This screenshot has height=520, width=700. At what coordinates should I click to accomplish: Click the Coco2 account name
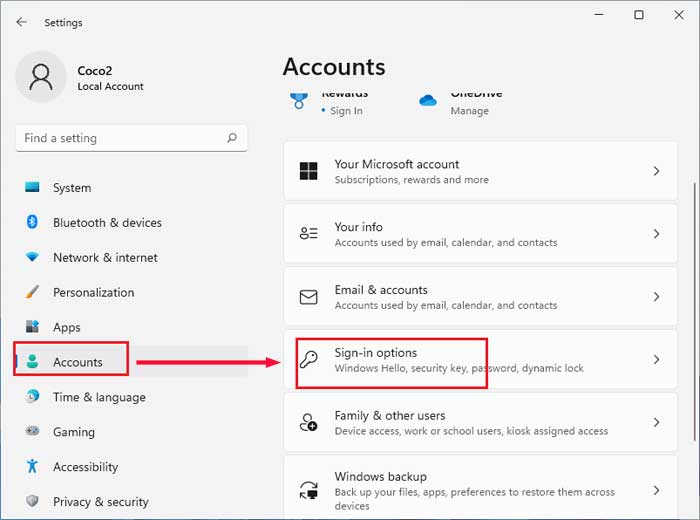(x=95, y=71)
